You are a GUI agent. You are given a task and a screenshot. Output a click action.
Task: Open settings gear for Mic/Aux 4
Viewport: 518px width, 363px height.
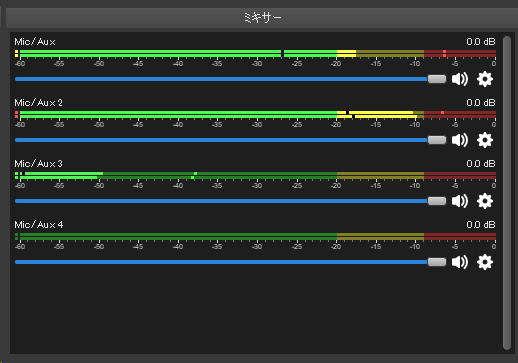tap(485, 262)
